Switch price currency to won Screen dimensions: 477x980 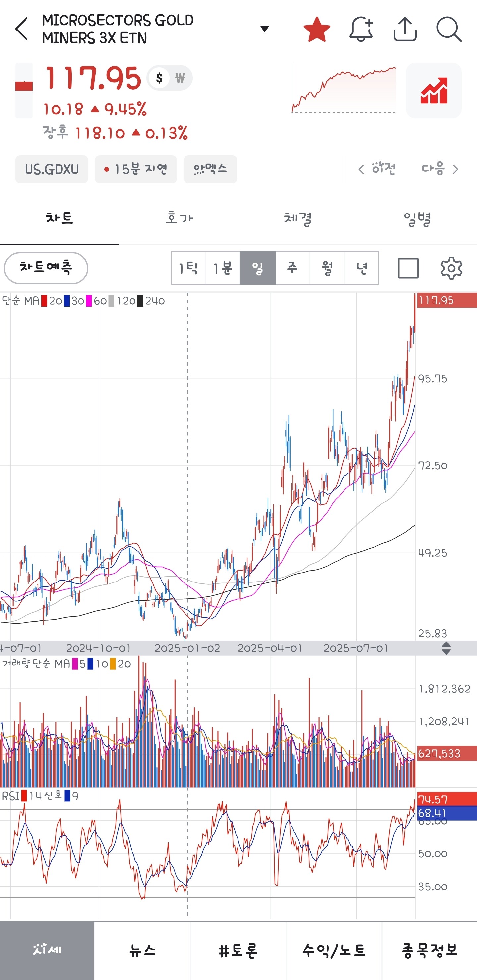coord(180,78)
